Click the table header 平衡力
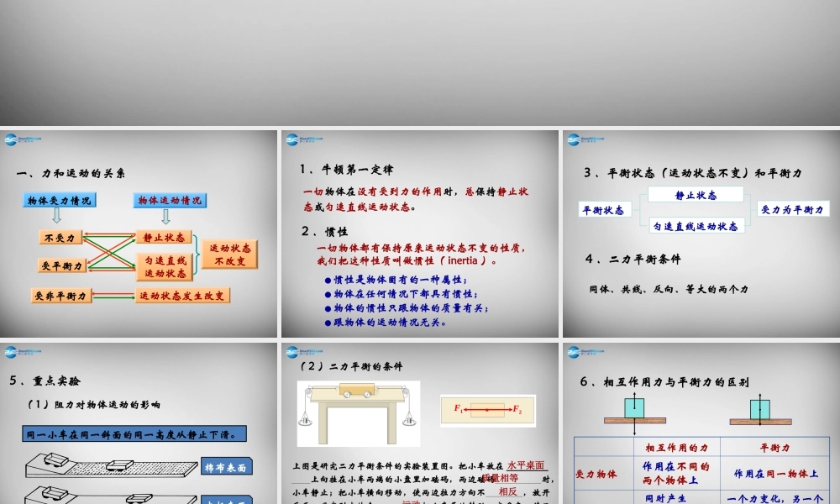Image resolution: width=840 pixels, height=504 pixels. tap(774, 448)
